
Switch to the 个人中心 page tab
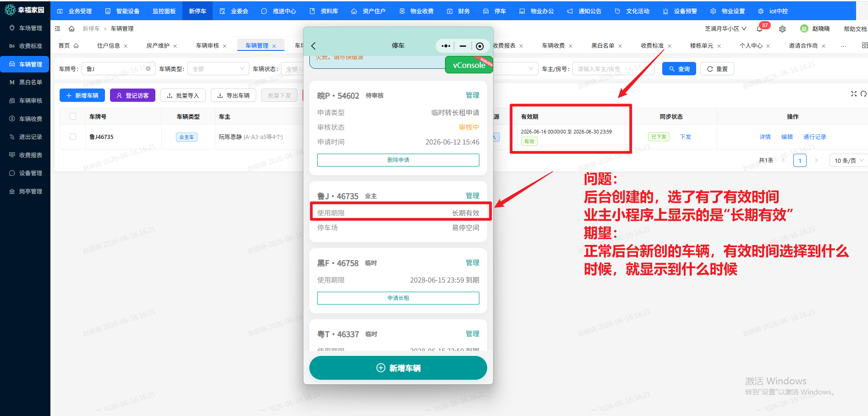(x=751, y=46)
